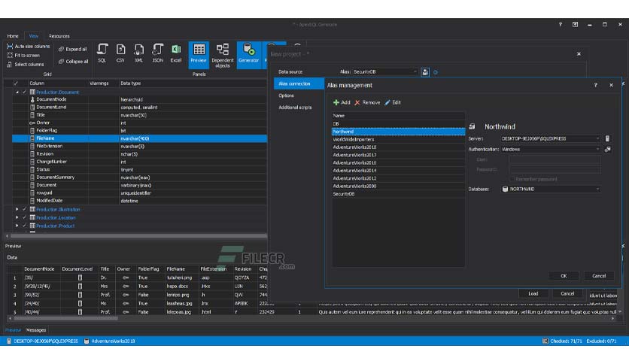The width and height of the screenshot is (629, 364).
Task: Click Expand all in the ribbon
Action: [x=73, y=50]
